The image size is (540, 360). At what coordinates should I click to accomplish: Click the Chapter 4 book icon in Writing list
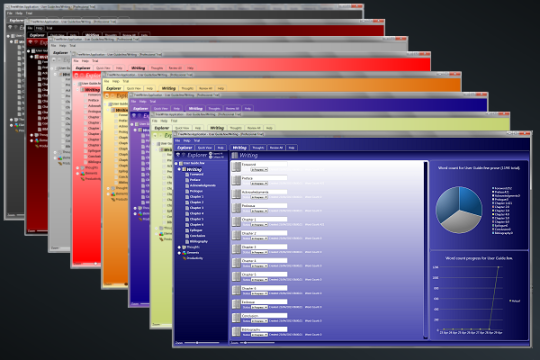click(x=236, y=263)
